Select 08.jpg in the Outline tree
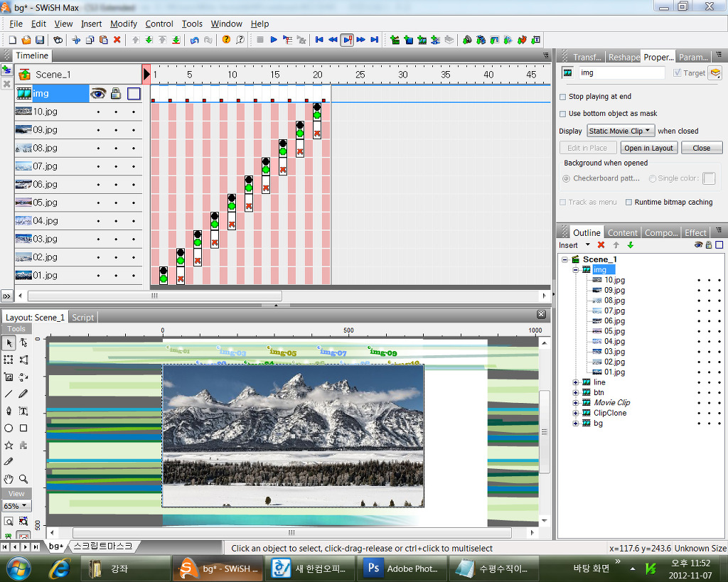Screen dimensions: 728x582 pos(614,301)
